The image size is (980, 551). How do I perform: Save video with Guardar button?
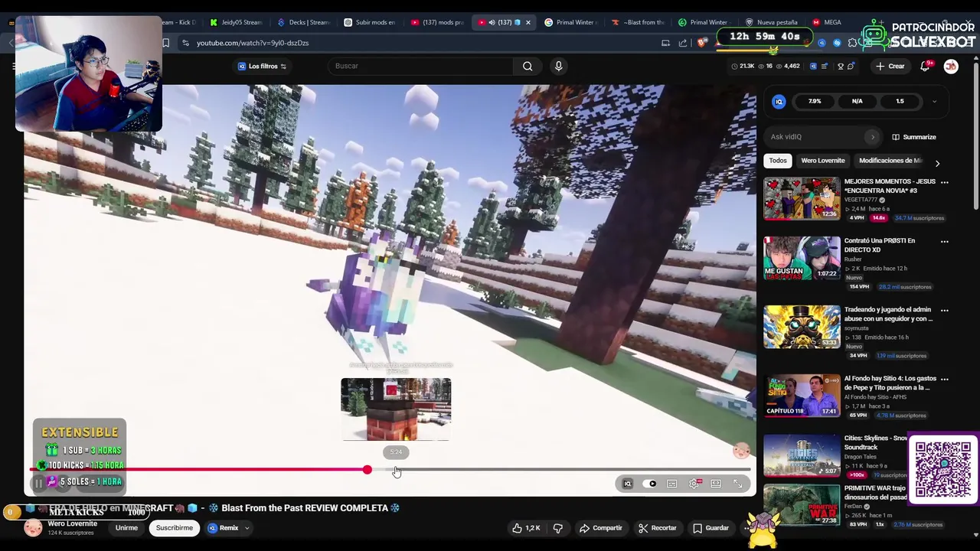pyautogui.click(x=710, y=528)
